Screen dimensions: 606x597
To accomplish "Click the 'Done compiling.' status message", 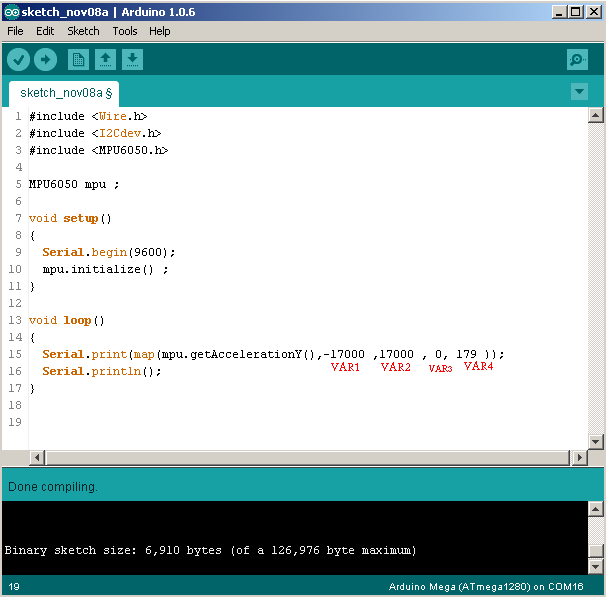I will click(x=53, y=486).
